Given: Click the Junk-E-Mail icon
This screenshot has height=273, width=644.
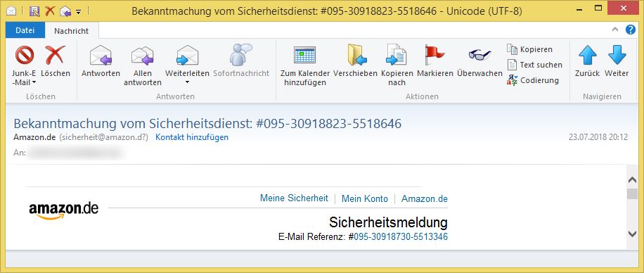Looking at the screenshot, I should pos(24,55).
